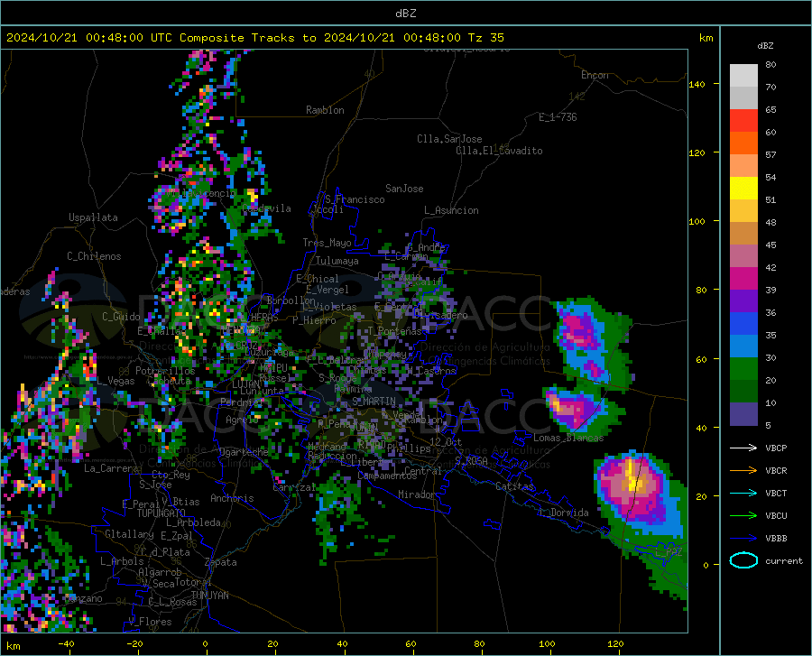Click the 'Tulumaya' map label
Image resolution: width=812 pixels, height=656 pixels.
click(x=337, y=261)
